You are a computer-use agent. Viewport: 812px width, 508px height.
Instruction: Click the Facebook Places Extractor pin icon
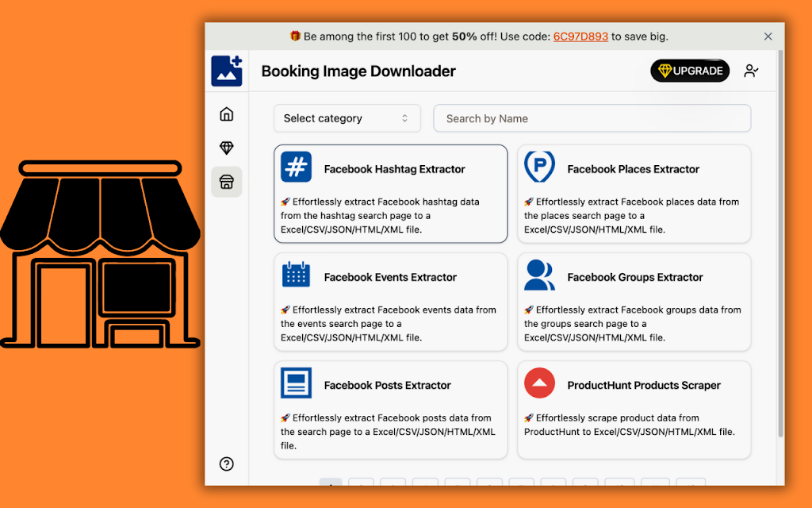[x=539, y=167]
